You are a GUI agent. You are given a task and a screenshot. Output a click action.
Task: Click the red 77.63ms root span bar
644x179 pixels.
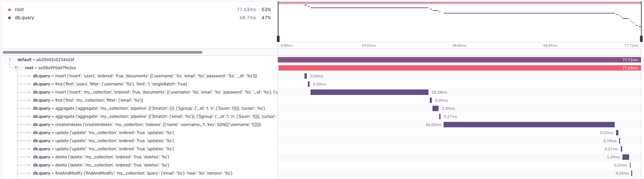tap(459, 68)
